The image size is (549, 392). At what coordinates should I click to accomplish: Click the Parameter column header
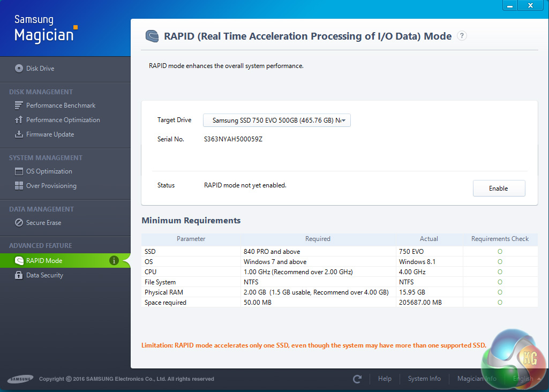(x=191, y=239)
